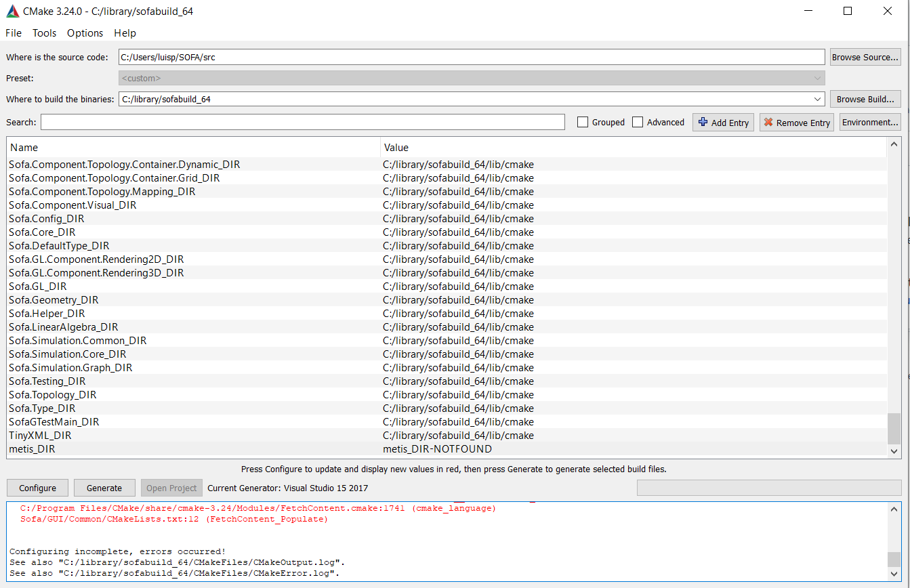Click the CMakeError.log line in output
The image size is (910, 588).
pyautogui.click(x=175, y=573)
